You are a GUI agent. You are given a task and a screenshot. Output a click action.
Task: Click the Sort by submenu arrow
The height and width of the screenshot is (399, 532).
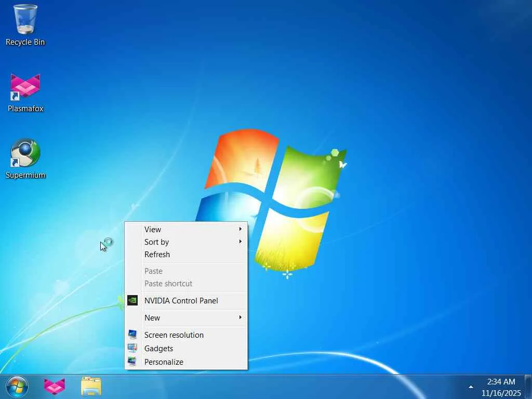click(x=240, y=242)
